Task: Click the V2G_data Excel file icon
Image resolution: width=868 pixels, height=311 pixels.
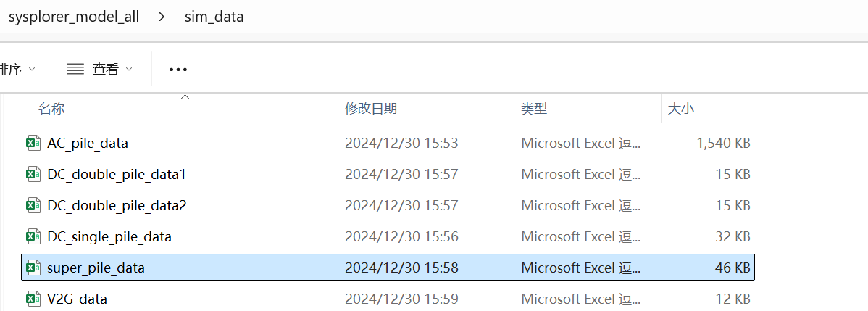Action: 34,299
